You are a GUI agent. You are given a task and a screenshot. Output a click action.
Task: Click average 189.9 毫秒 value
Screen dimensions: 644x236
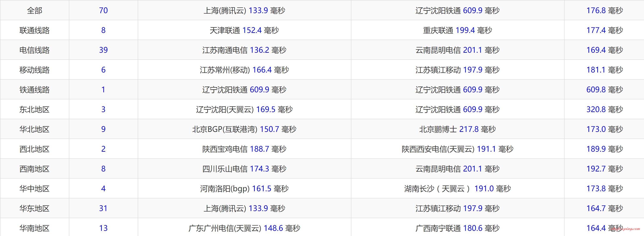coord(604,149)
